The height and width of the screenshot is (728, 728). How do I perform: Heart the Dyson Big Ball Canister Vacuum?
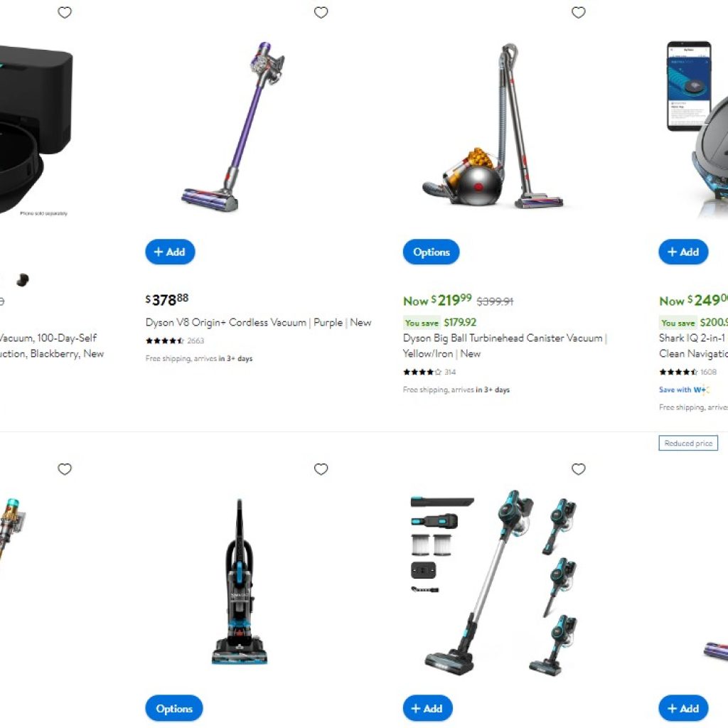click(578, 13)
